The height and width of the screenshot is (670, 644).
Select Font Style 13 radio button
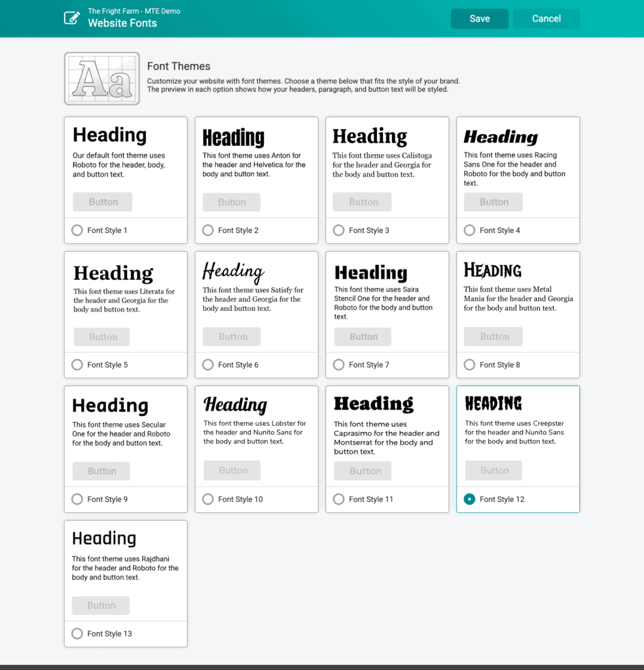tap(77, 633)
